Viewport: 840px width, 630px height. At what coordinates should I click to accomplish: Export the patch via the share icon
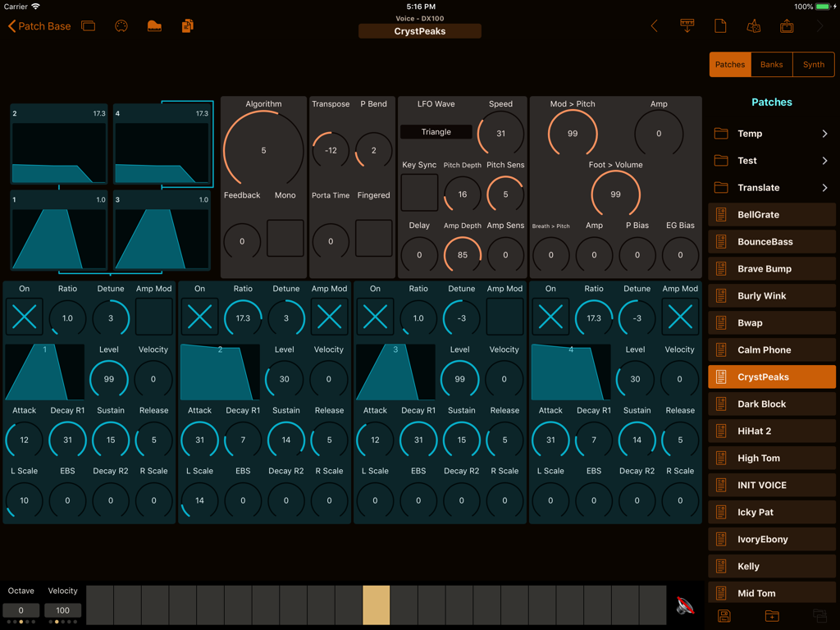[787, 25]
